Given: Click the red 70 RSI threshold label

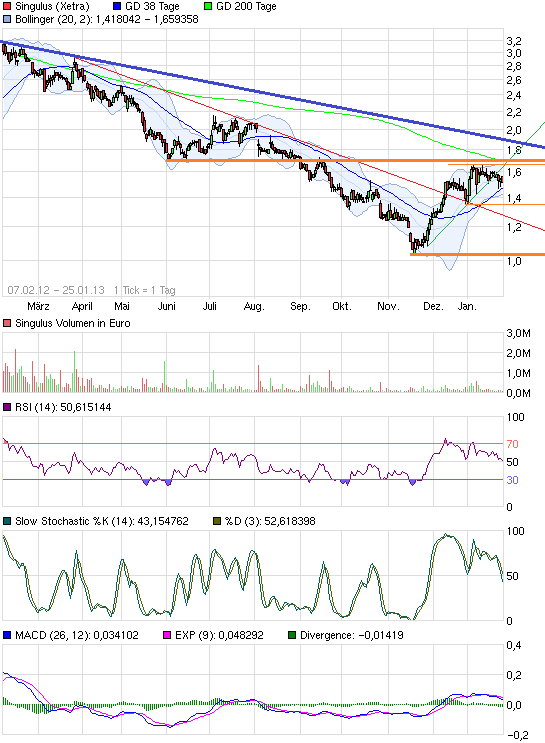Looking at the screenshot, I should pyautogui.click(x=512, y=444).
